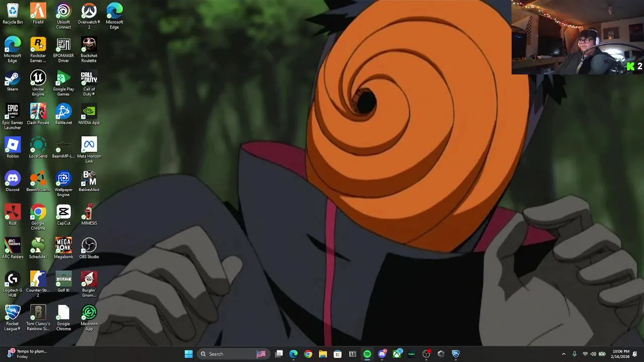Image resolution: width=644 pixels, height=362 pixels.
Task: Open the volume speaker tray icon
Action: [x=593, y=354]
